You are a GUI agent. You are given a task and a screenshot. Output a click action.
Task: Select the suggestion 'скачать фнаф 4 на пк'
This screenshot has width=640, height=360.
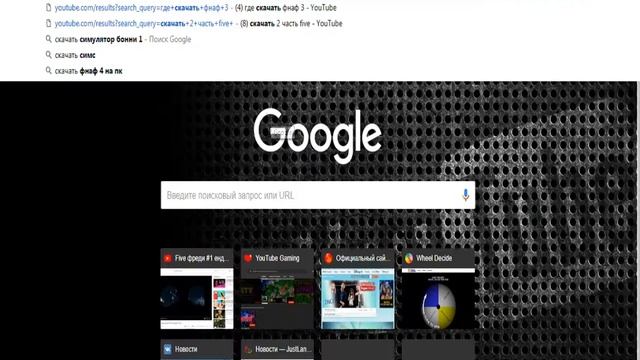[89, 71]
